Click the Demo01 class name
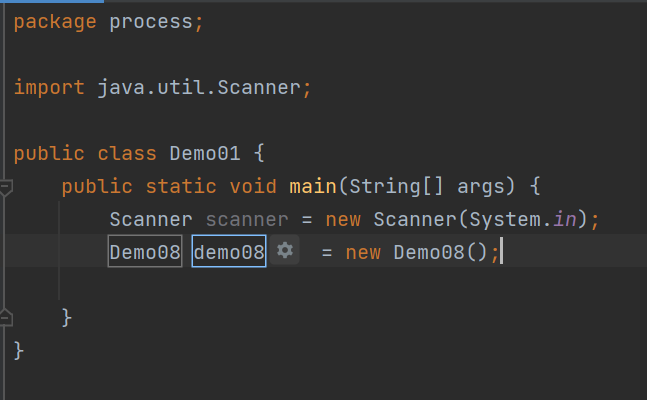647x400 pixels. (205, 153)
